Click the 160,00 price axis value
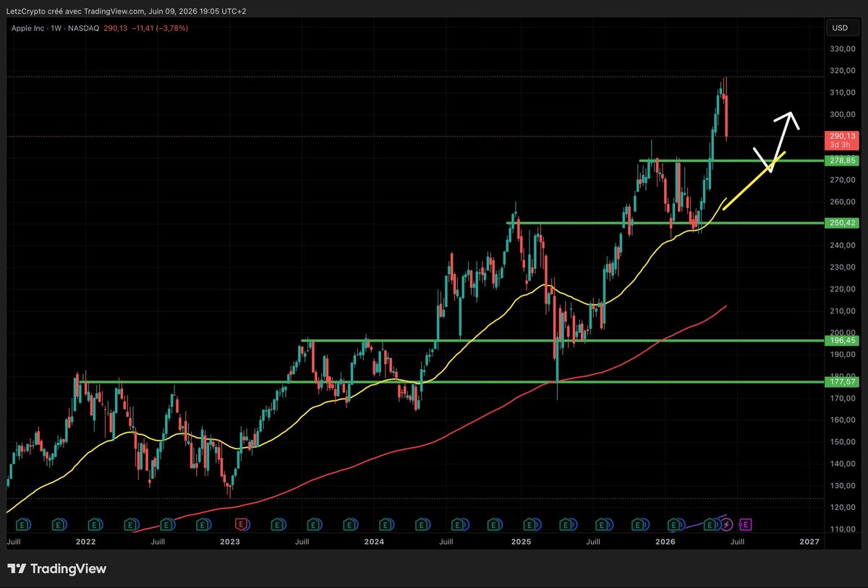Viewport: 868px width, 588px height. (x=843, y=420)
